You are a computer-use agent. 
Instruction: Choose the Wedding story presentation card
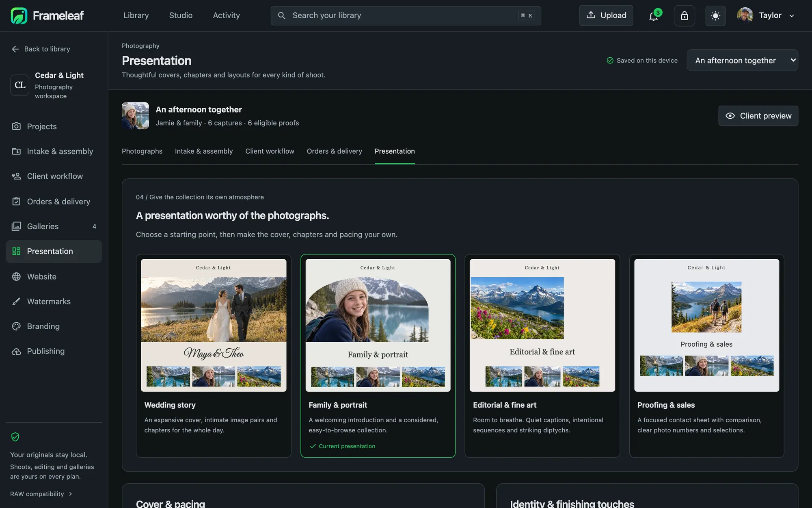click(x=214, y=356)
